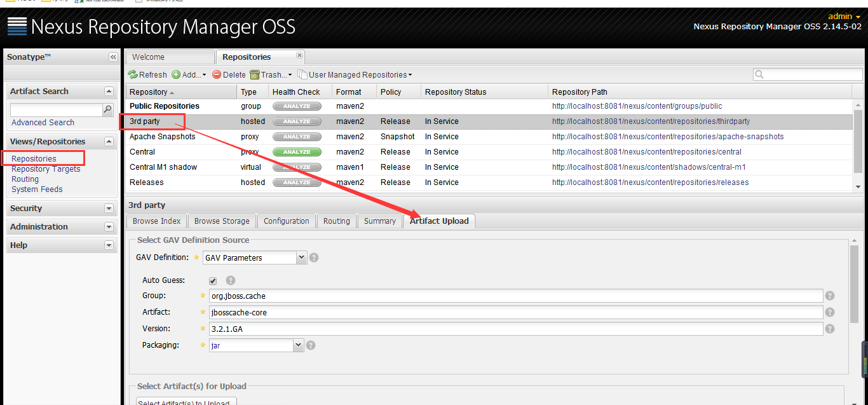This screenshot has width=868, height=405.
Task: Open System Feeds in sidebar
Action: [37, 189]
